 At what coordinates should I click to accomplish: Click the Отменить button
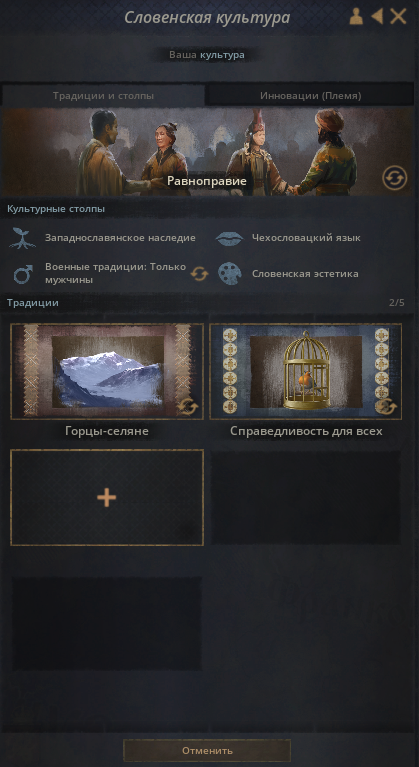pyautogui.click(x=207, y=750)
